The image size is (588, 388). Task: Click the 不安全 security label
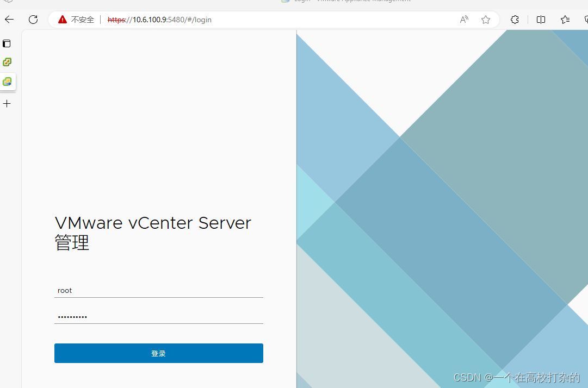pyautogui.click(x=83, y=20)
